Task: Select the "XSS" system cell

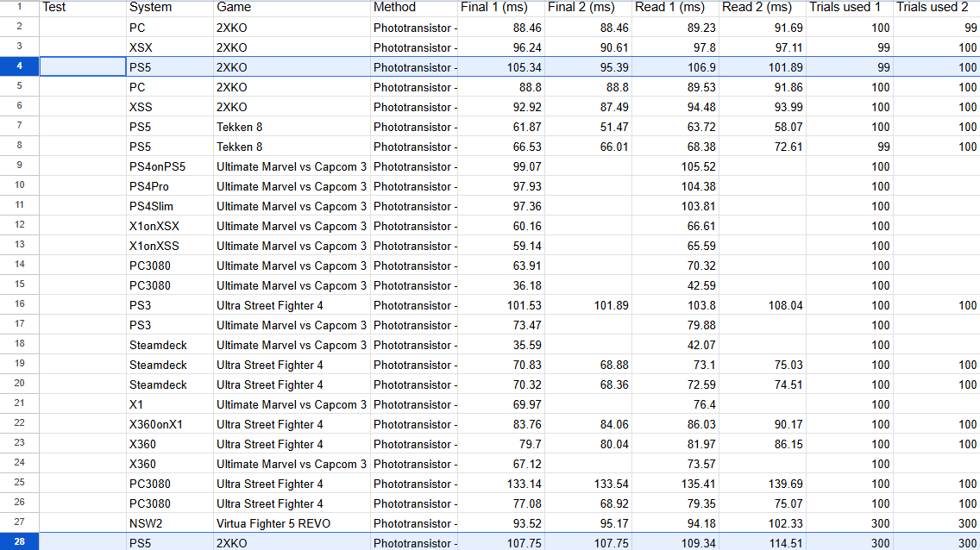Action: [169, 107]
